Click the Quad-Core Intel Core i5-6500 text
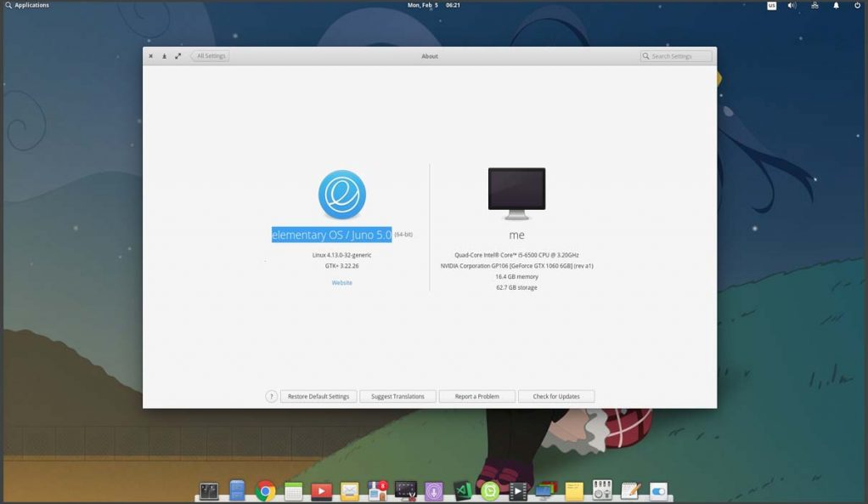 click(x=516, y=255)
